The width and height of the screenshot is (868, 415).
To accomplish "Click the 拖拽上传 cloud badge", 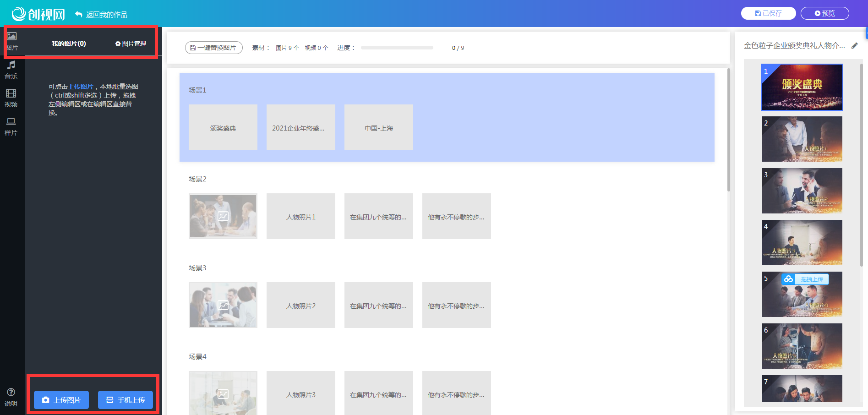I will (805, 279).
